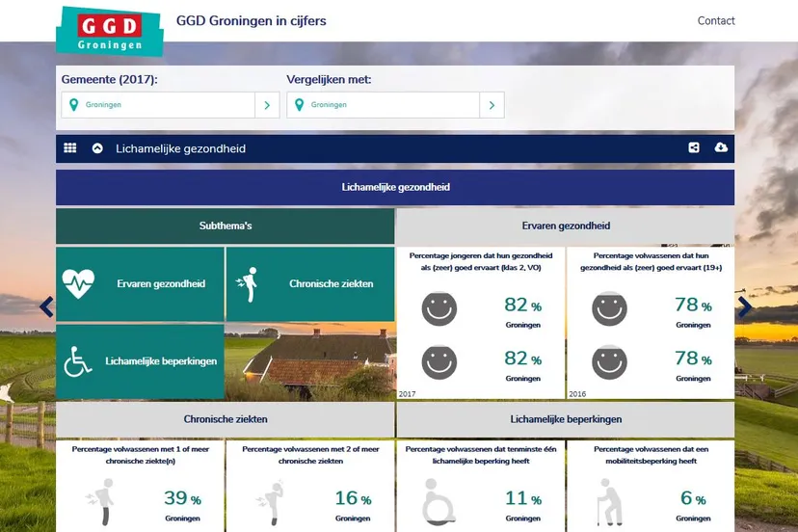Click the 39 % chronische ziekte value

coord(182,498)
